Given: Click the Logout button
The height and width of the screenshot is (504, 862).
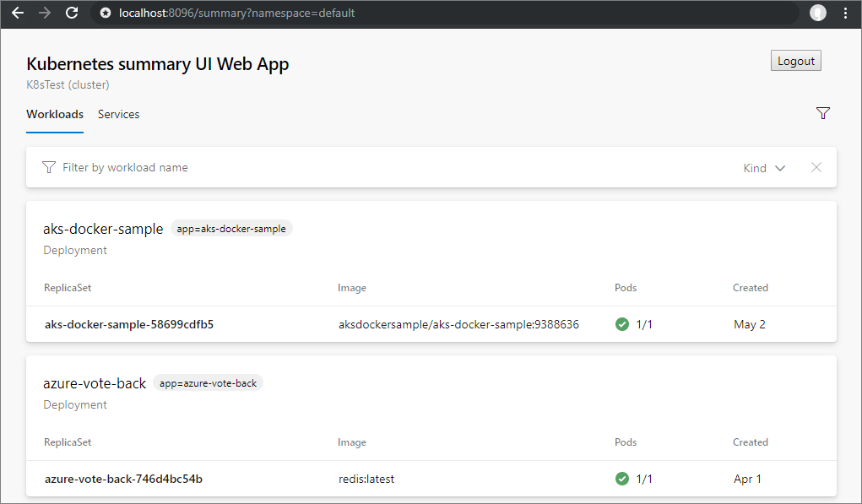Looking at the screenshot, I should (795, 61).
